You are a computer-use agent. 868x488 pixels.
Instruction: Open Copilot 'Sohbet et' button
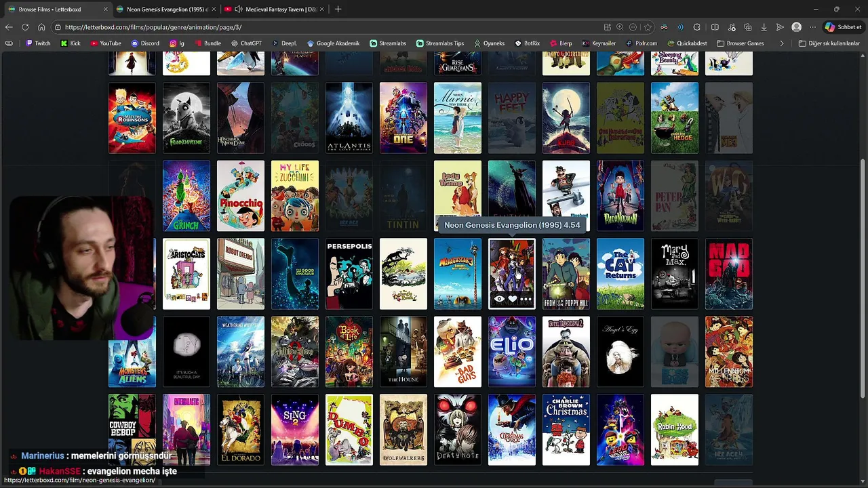click(x=844, y=27)
